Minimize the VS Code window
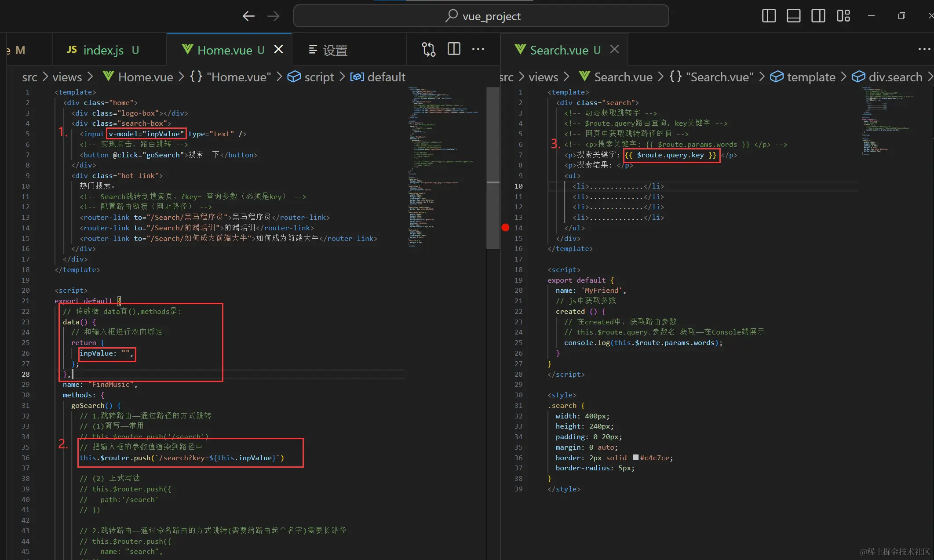 click(x=871, y=16)
